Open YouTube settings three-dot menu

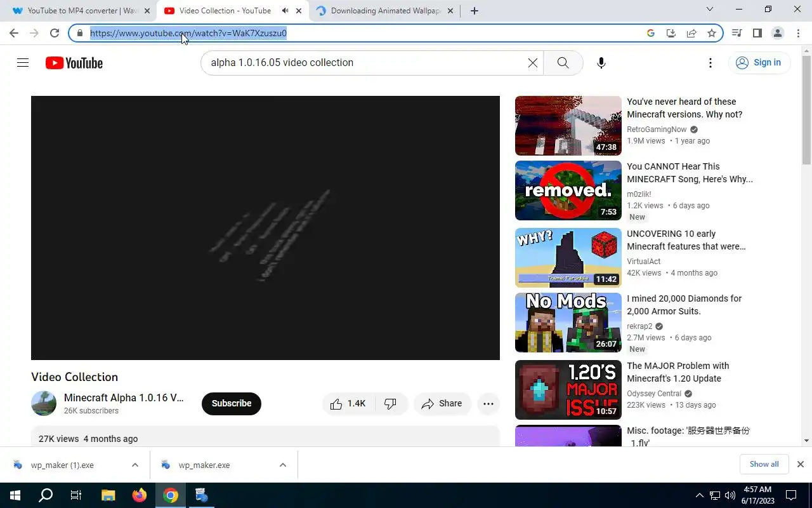[x=710, y=62]
